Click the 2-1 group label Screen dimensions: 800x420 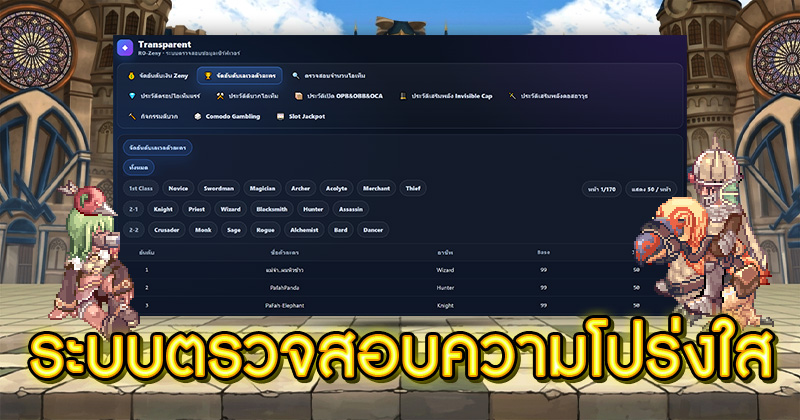[134, 209]
